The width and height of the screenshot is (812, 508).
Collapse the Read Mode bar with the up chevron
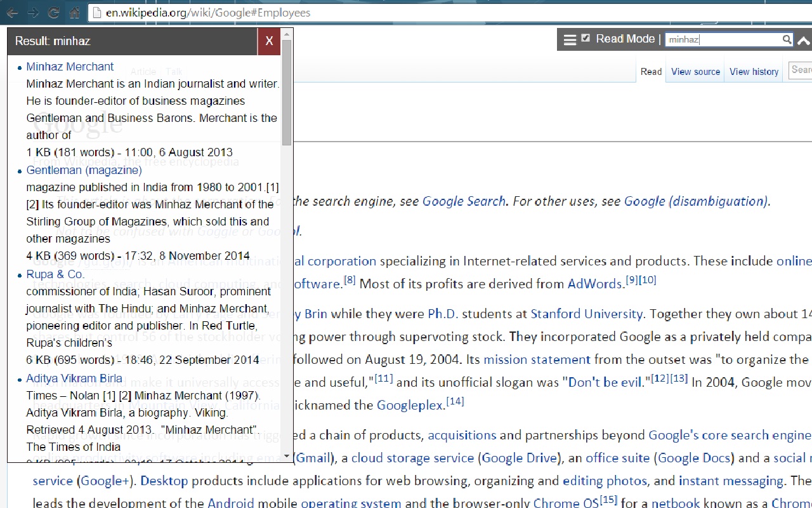coord(803,41)
